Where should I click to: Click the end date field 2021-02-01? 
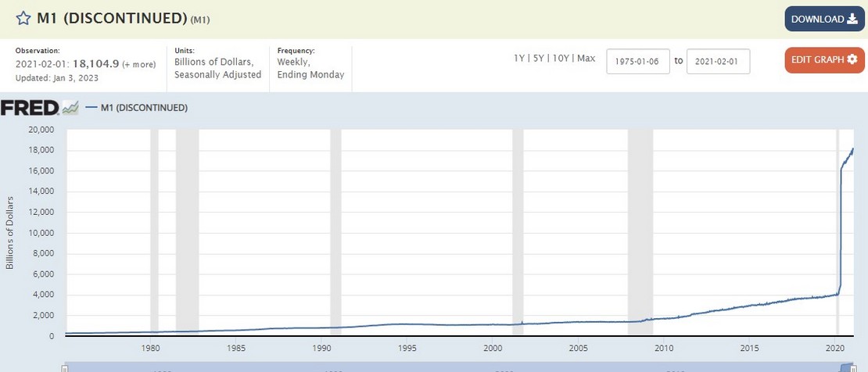(x=718, y=61)
